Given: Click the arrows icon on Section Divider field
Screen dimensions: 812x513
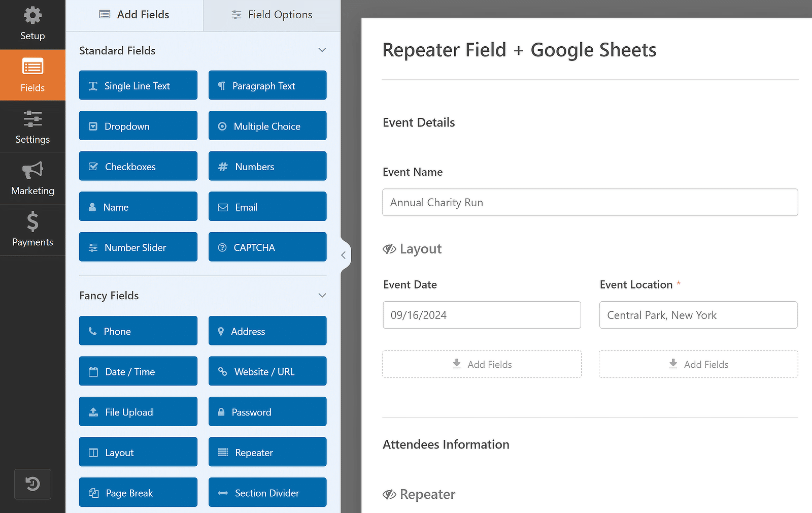Looking at the screenshot, I should coord(222,492).
